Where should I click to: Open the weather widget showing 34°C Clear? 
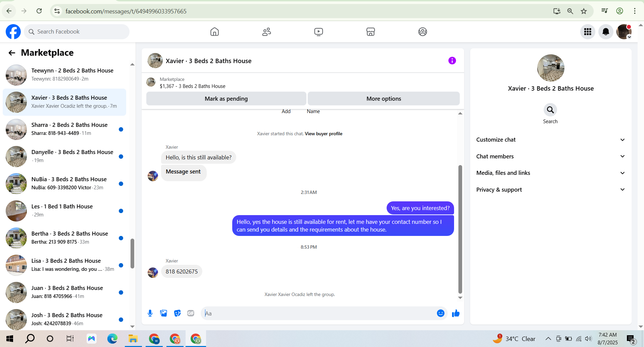click(514, 339)
